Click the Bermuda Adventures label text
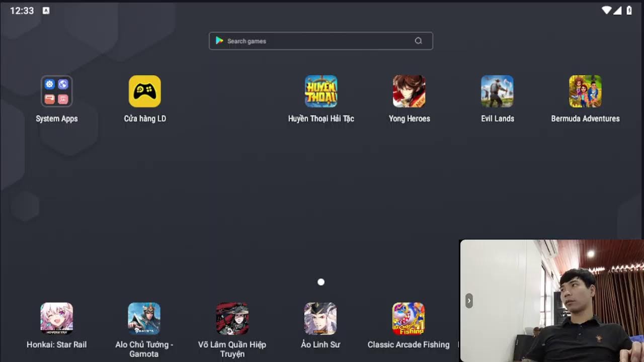This screenshot has width=644, height=362. [x=585, y=119]
